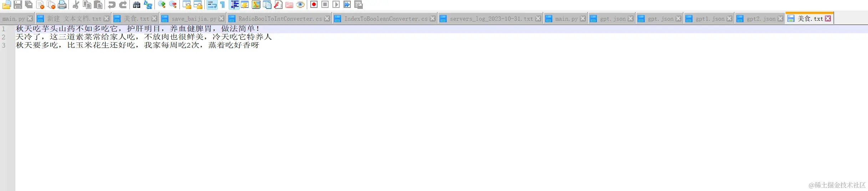Zoom in with the magnifier plus icon

(x=162, y=5)
